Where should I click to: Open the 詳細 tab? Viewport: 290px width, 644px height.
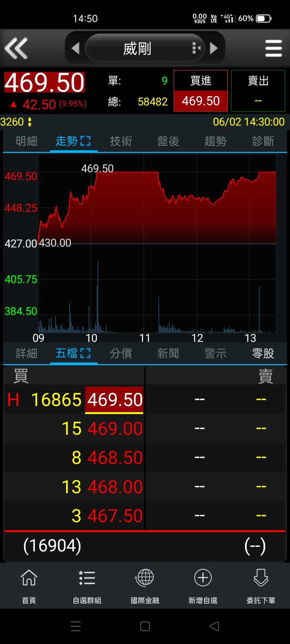tap(26, 353)
